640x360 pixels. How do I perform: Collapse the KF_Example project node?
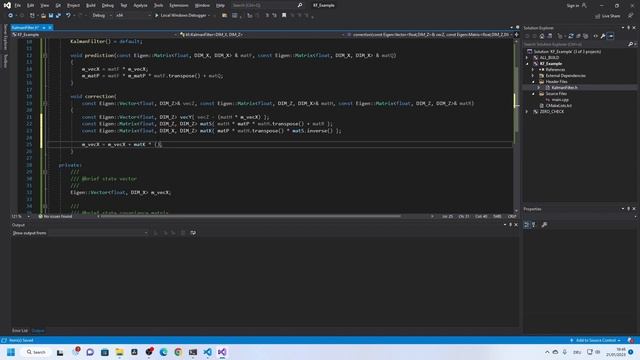pyautogui.click(x=527, y=64)
